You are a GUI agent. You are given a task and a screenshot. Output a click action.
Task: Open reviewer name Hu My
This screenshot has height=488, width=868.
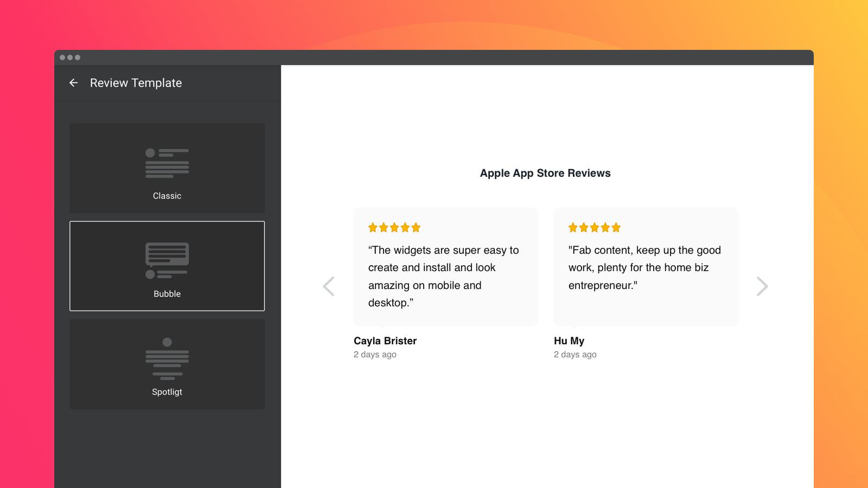coord(569,341)
